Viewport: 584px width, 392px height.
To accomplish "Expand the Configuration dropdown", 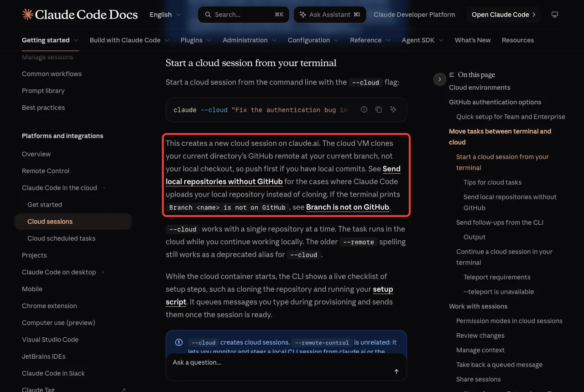I will tap(313, 40).
